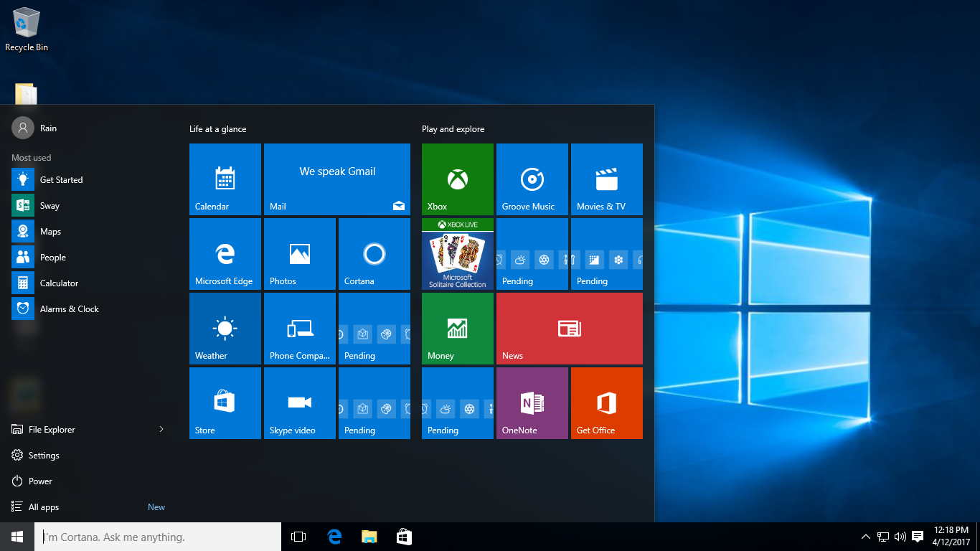Open Get Started from Most used
The width and height of the screenshot is (980, 551).
coord(89,179)
